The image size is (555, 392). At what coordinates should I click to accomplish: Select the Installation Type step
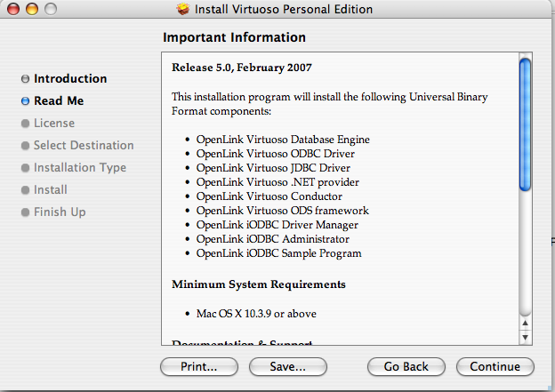coord(80,167)
